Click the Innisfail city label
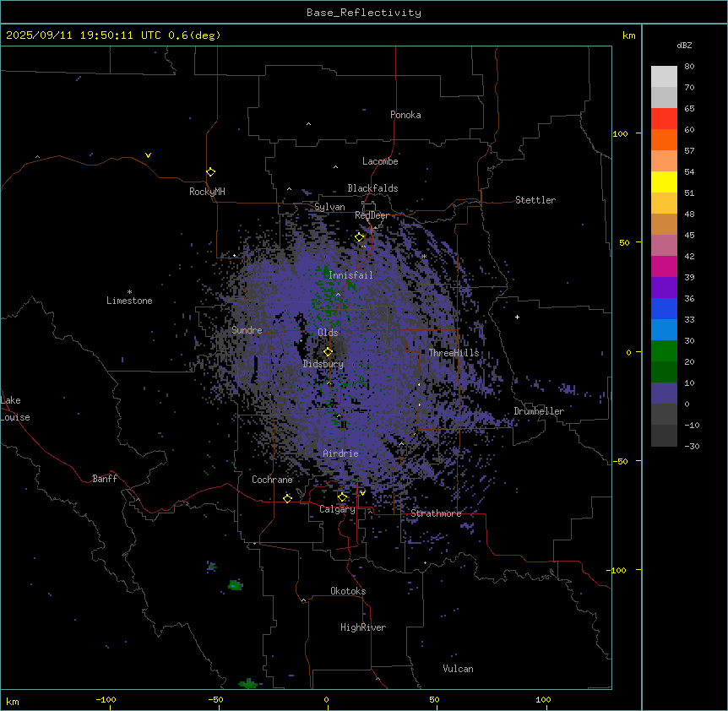Screen dimensions: 728x711 (350, 275)
